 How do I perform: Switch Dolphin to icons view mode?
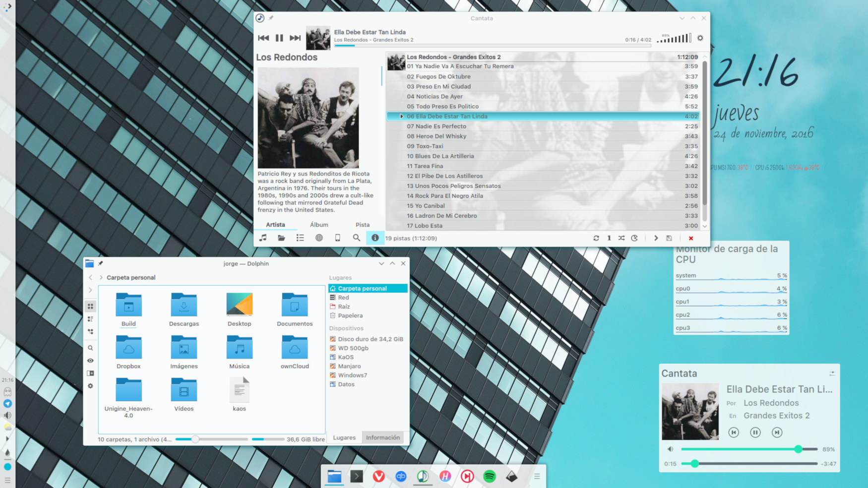(90, 306)
